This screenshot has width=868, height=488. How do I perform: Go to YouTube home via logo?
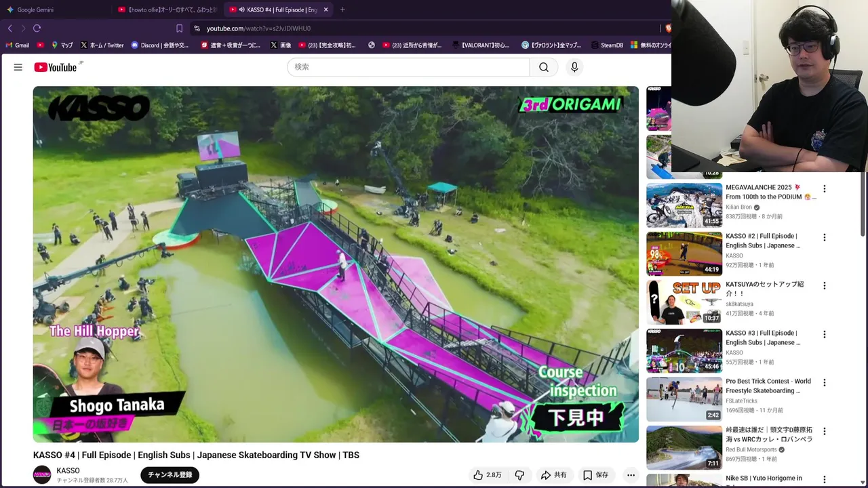point(55,67)
